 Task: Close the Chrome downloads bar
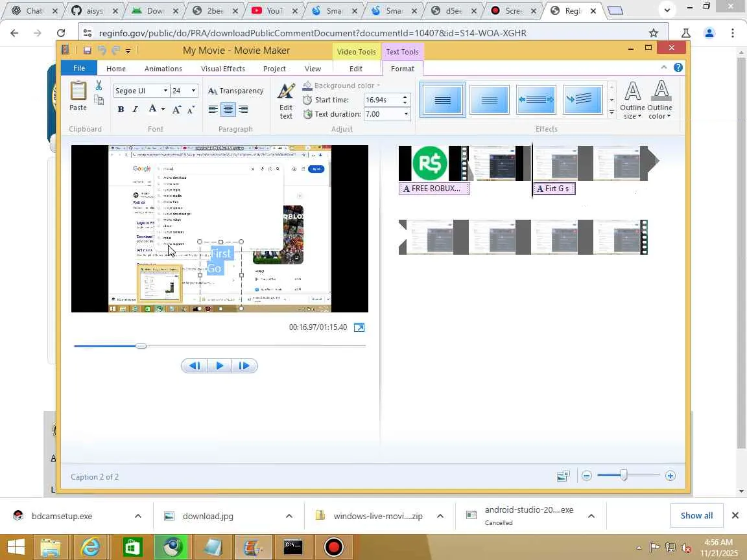(735, 515)
